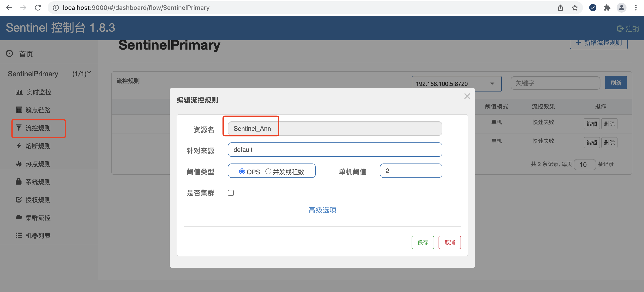The height and width of the screenshot is (292, 644).
Task: Click the 刷新 refresh button
Action: click(616, 83)
